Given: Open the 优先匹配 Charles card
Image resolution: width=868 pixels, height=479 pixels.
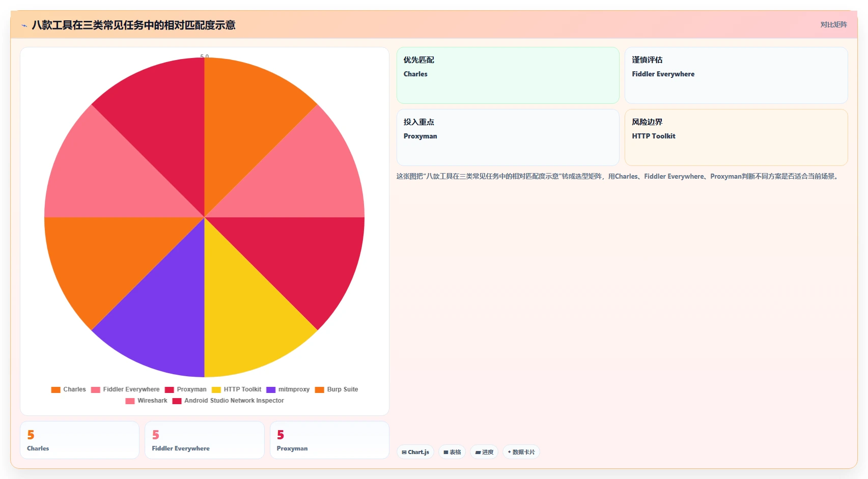Looking at the screenshot, I should (508, 75).
